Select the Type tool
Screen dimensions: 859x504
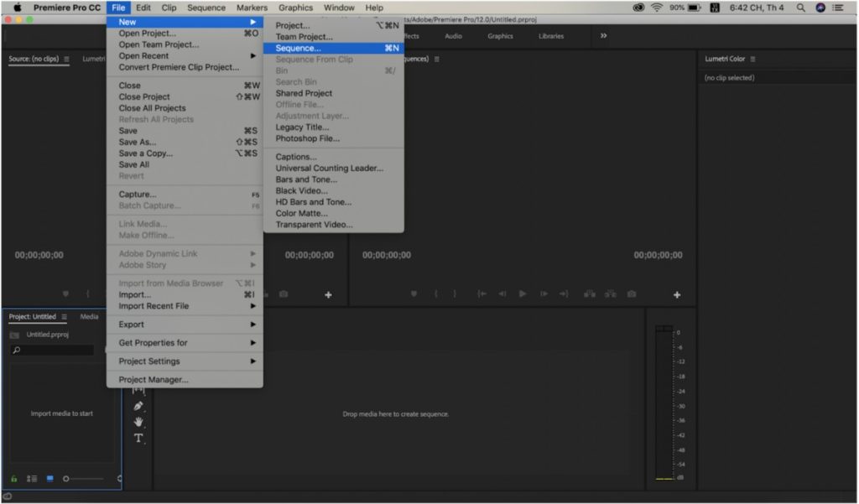138,438
